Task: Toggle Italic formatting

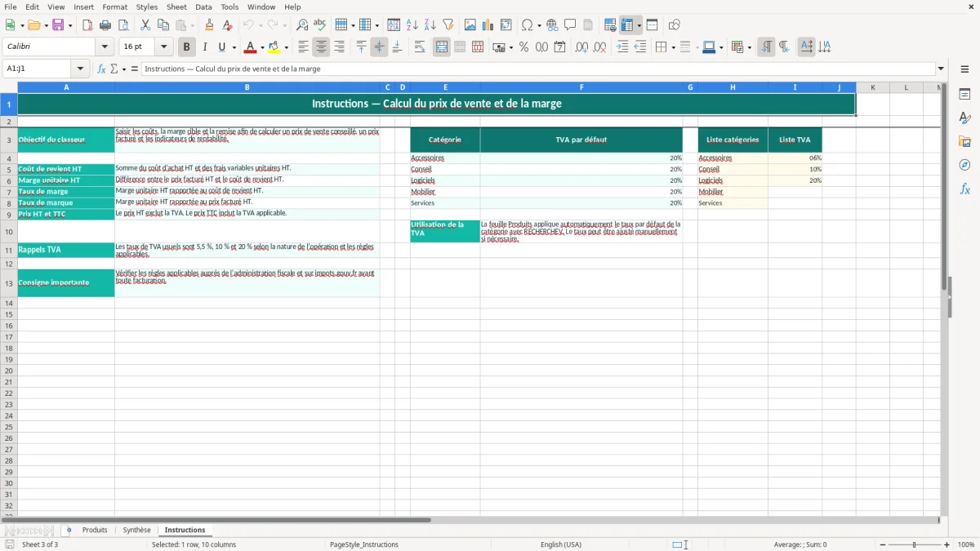Action: click(205, 47)
